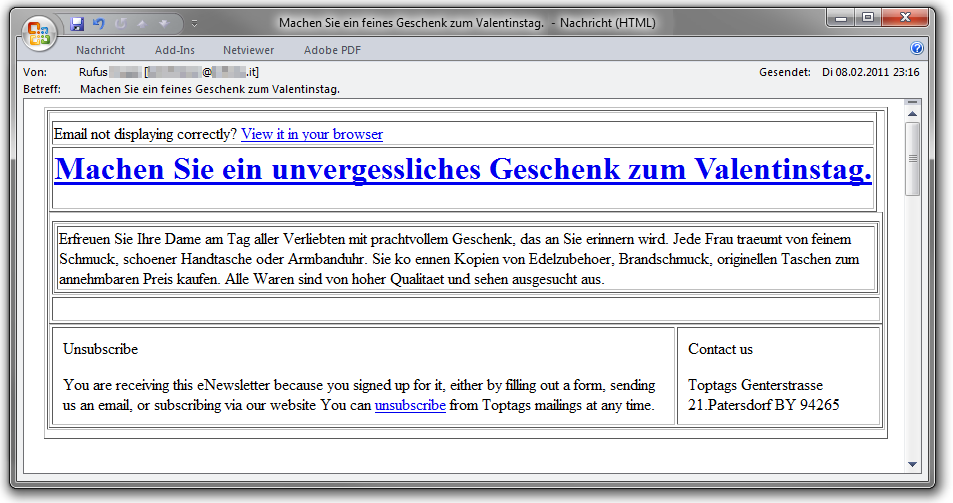Open Outlook help via question mark icon
953x503 pixels.
point(916,49)
